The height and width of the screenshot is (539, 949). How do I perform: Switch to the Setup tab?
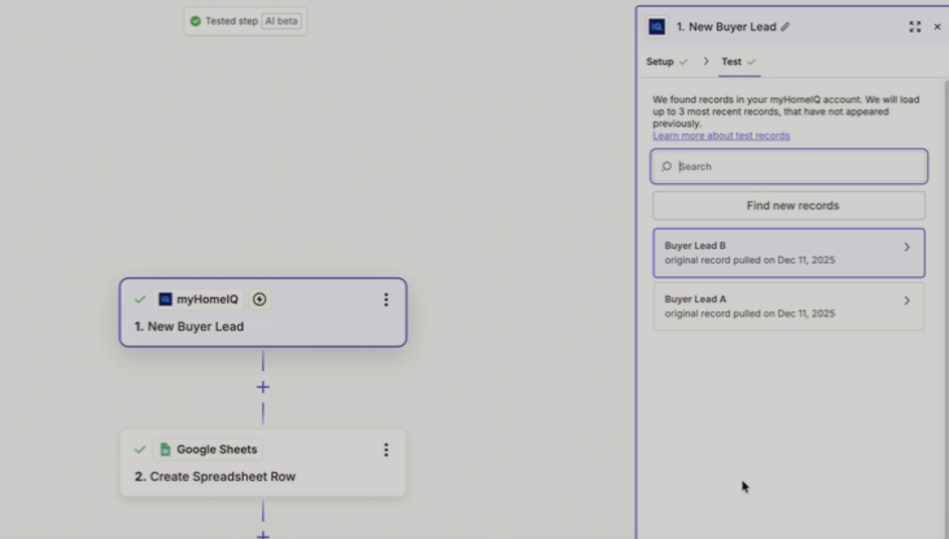[x=660, y=62]
